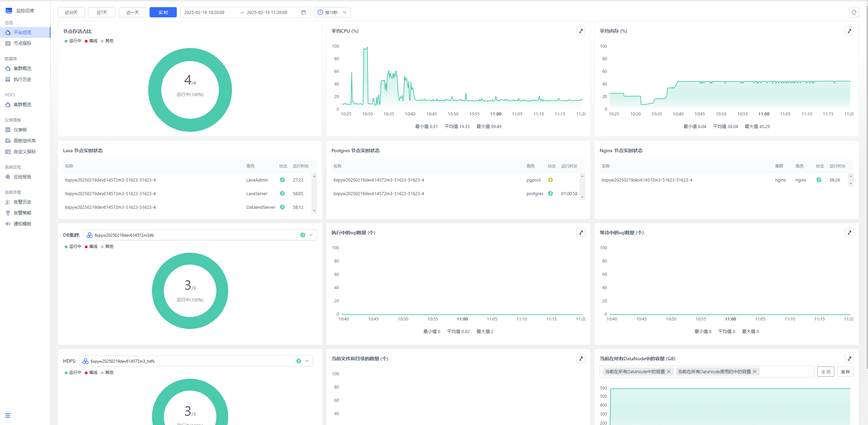The width and height of the screenshot is (868, 425).
Task: Toggle 离线 legend in 节点存活占比
Action: point(91,41)
